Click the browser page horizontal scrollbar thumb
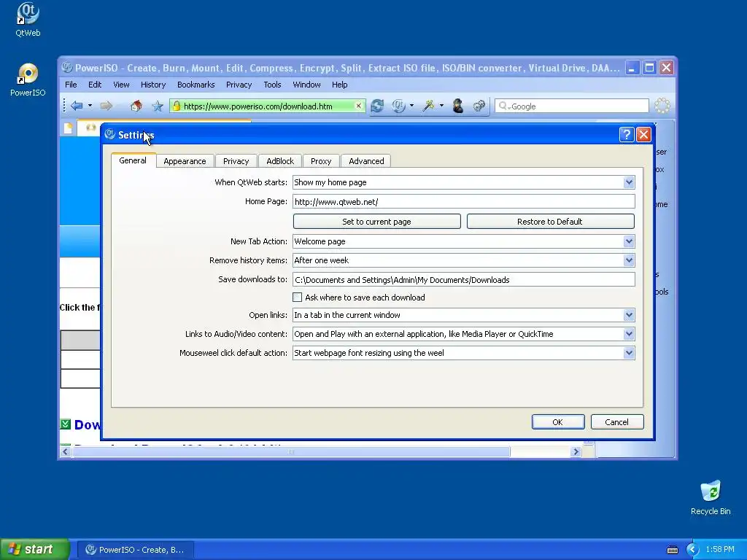Viewport: 747px width, 560px height. (291, 451)
